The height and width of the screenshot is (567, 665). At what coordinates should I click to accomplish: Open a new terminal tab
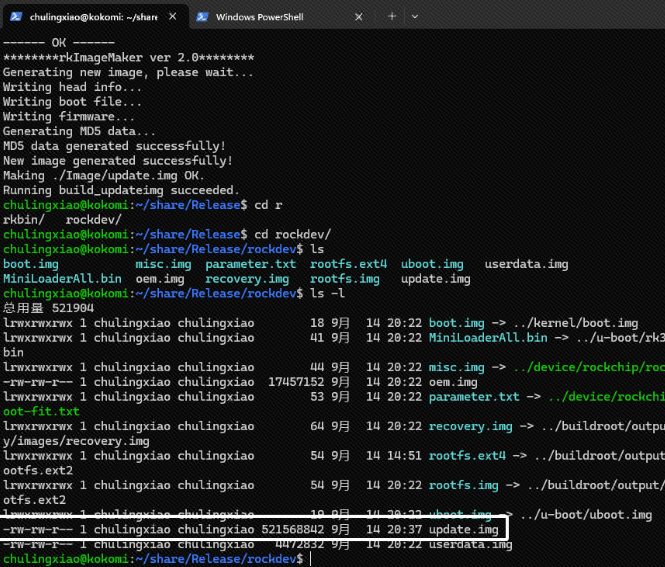(392, 17)
